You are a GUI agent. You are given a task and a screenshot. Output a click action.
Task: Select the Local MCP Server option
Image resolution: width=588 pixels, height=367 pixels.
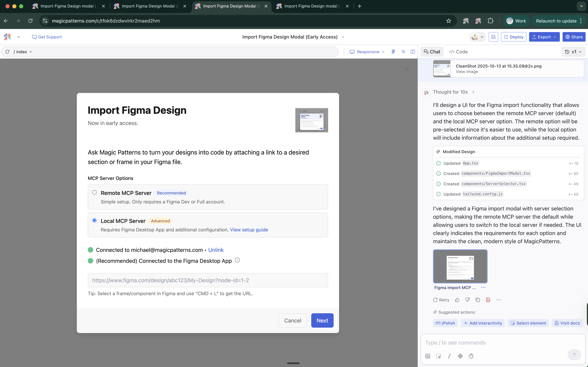click(94, 220)
